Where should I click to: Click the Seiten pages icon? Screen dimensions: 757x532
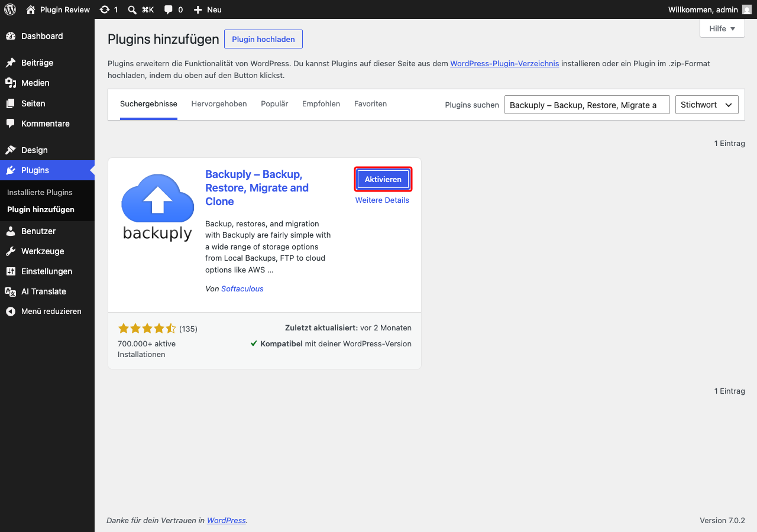(x=11, y=103)
